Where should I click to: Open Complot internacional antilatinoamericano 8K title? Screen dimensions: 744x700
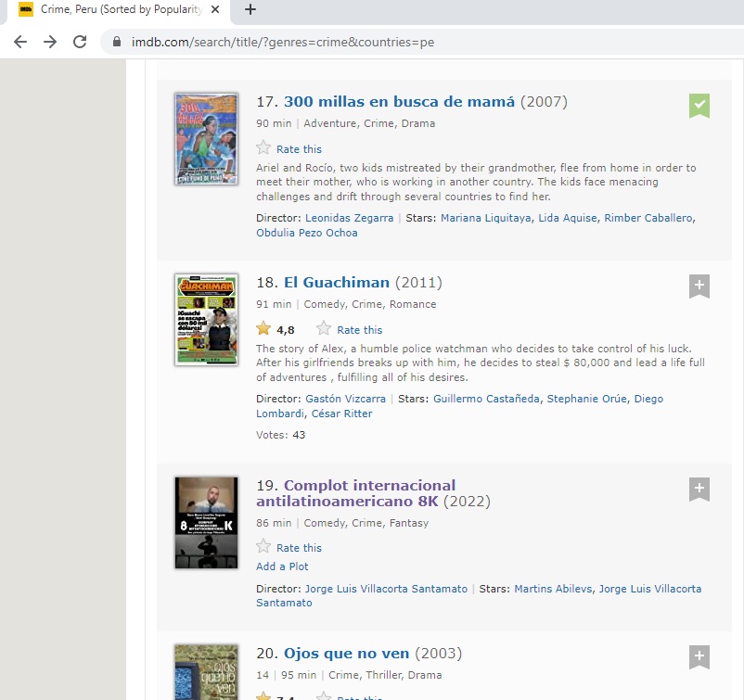[x=356, y=493]
